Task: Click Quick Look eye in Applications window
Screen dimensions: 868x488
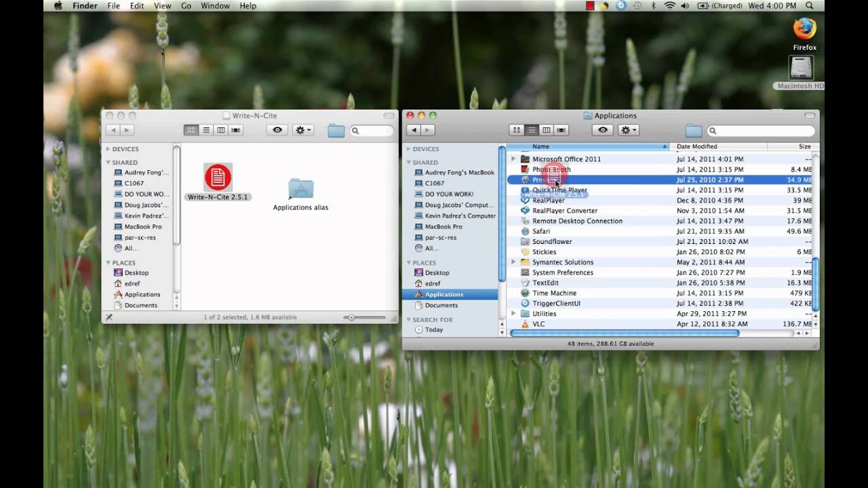Action: tap(602, 130)
